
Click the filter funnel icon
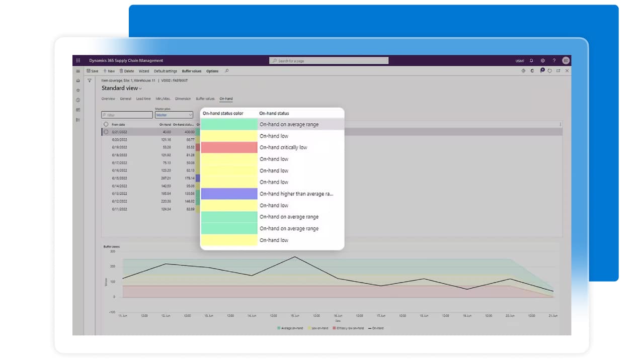(x=90, y=80)
